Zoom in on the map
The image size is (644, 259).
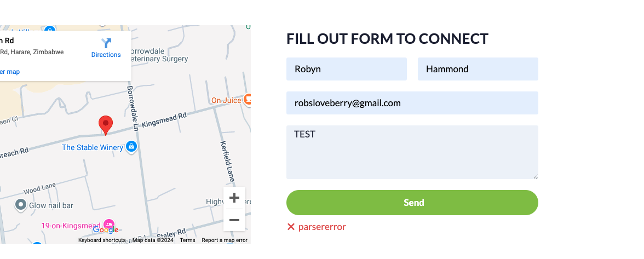pos(234,198)
